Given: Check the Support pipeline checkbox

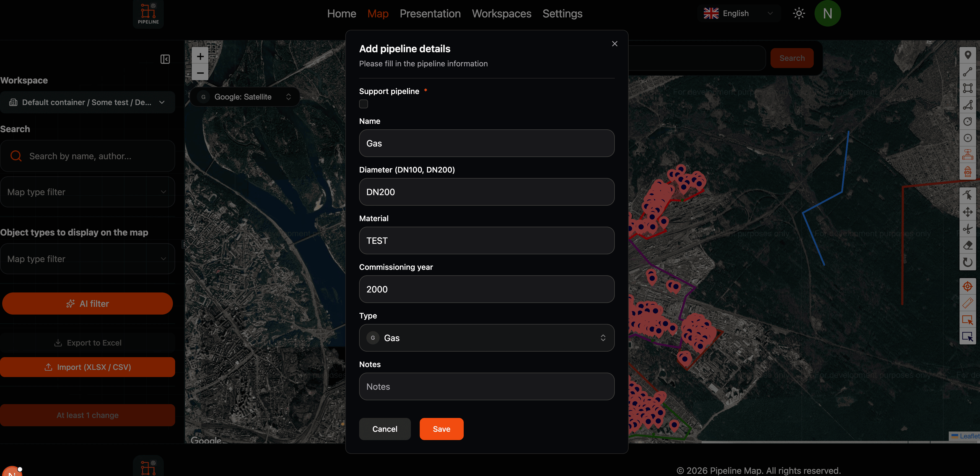Looking at the screenshot, I should (363, 104).
